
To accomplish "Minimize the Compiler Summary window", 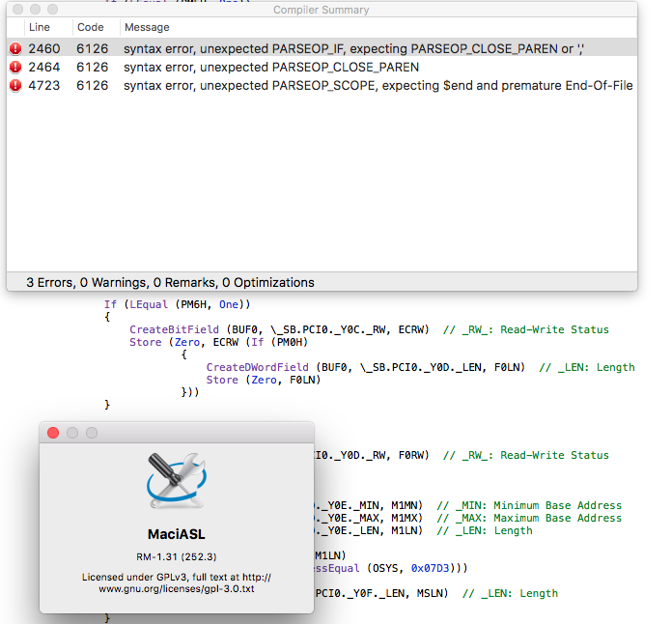I will [x=35, y=9].
